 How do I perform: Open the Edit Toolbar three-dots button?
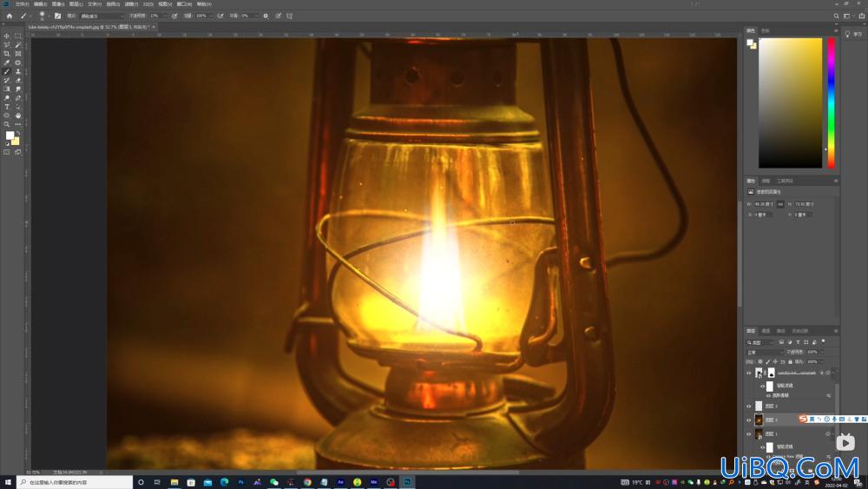click(17, 124)
